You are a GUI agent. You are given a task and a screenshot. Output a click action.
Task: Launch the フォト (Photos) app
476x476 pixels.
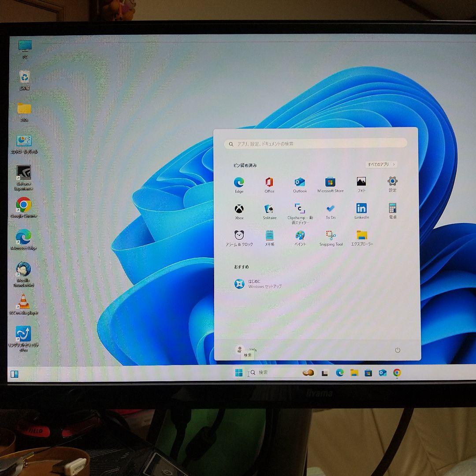[x=361, y=182]
